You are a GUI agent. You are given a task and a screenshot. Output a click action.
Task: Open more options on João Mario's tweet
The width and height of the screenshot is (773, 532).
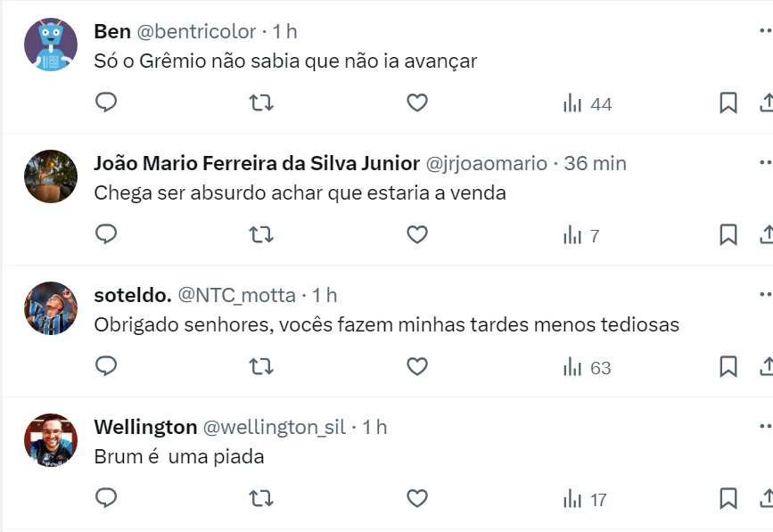coord(765,164)
